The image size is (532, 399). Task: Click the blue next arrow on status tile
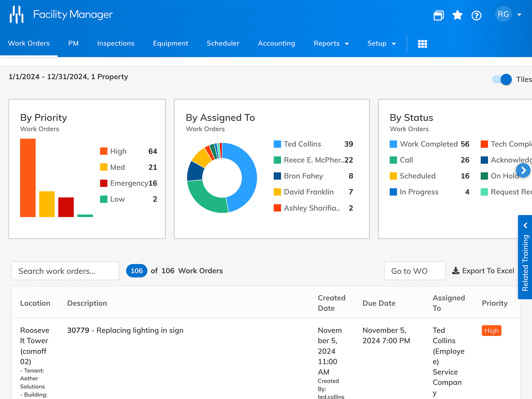click(523, 170)
